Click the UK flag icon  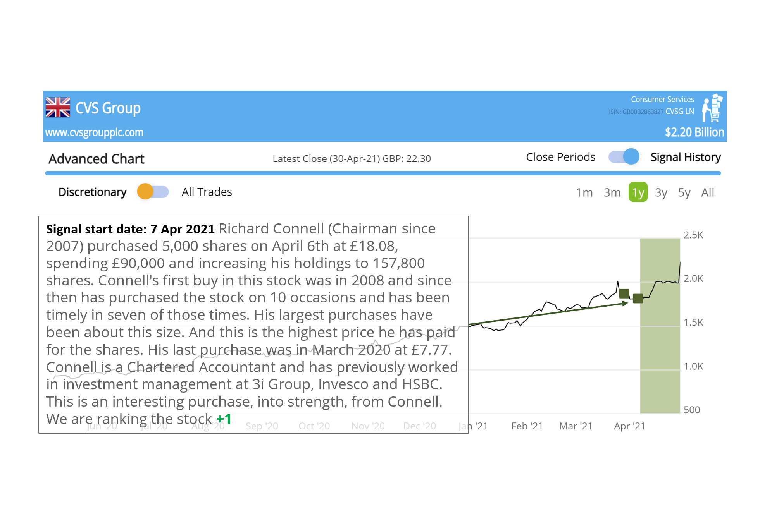(58, 107)
